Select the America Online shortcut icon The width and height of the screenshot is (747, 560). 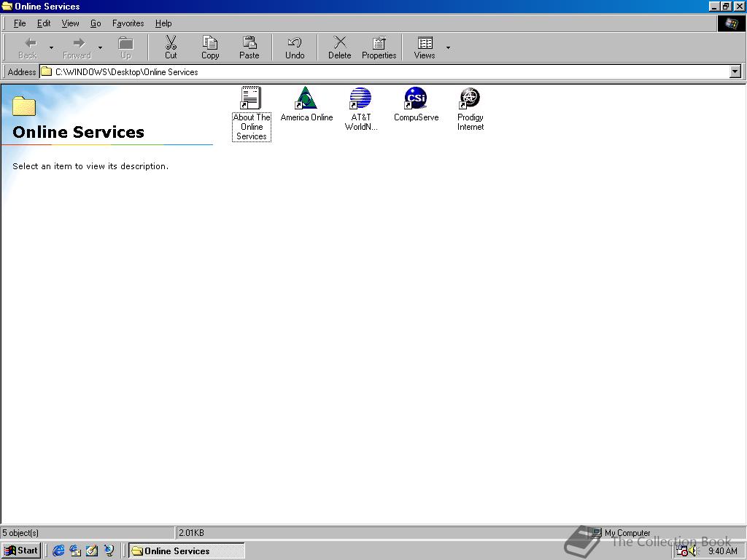306,98
